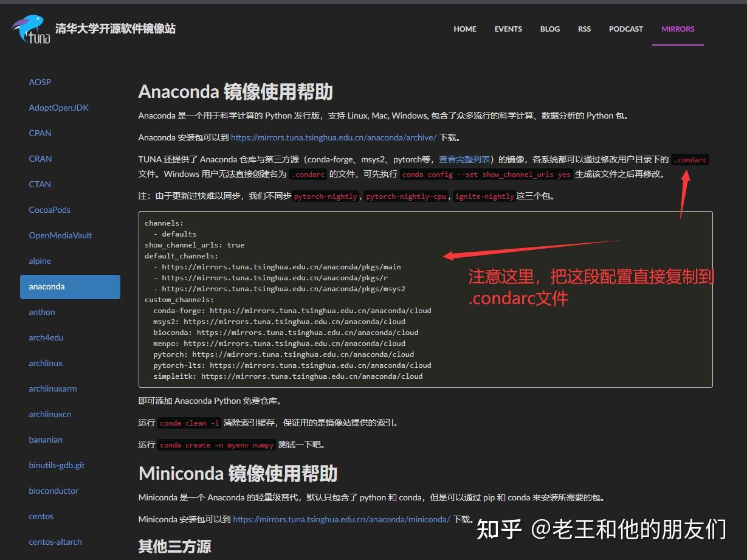
Task: Open the CRAN mirror entry
Action: pyautogui.click(x=40, y=158)
